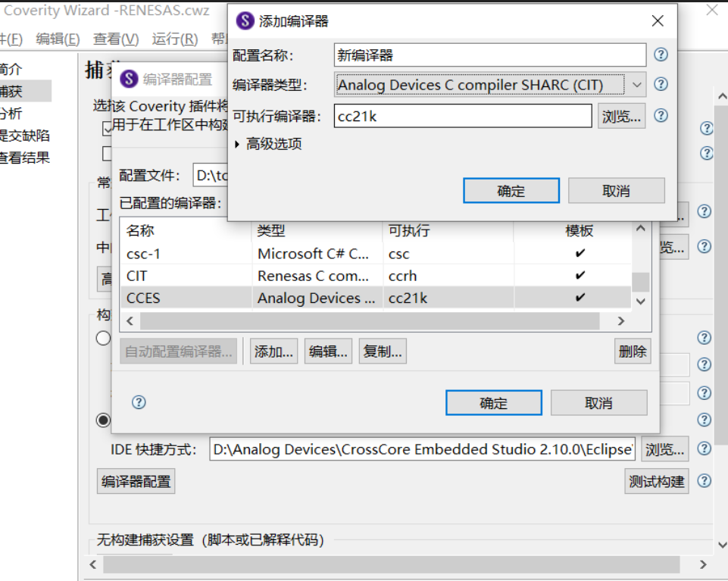Click the 模板 checkmark in the CCES row

[580, 297]
